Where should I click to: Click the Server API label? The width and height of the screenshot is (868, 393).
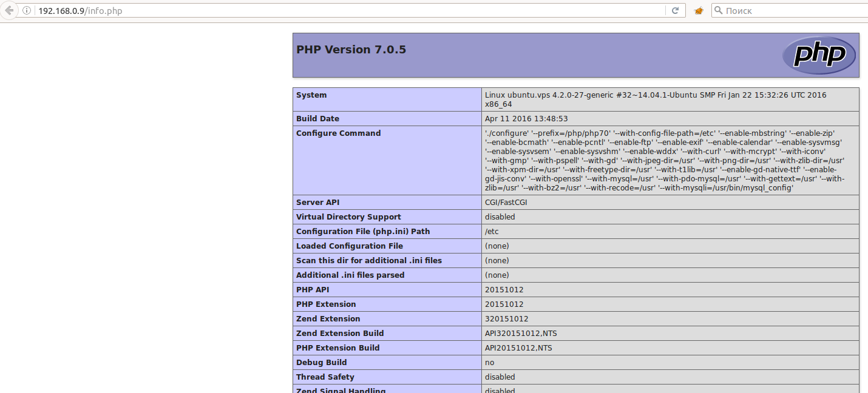click(x=318, y=203)
